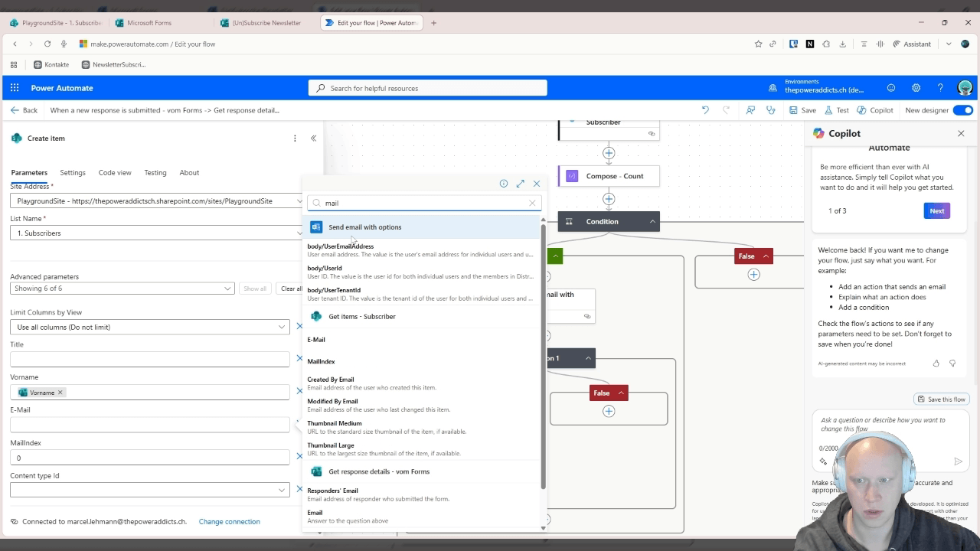980x551 pixels.
Task: Open the Testing tab
Action: 155,172
